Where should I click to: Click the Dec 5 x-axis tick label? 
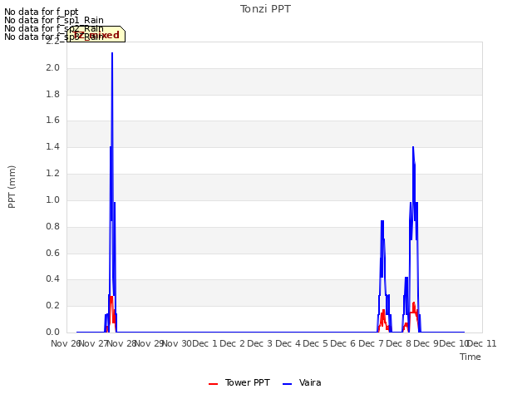click(x=316, y=343)
